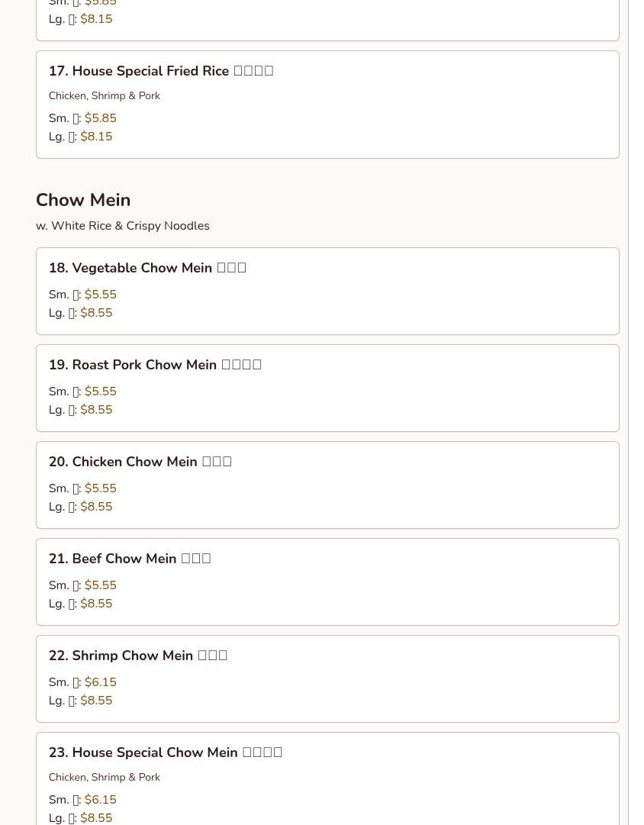Click House Special Chow Mein Chicken, Shrimp & Pork description
The height and width of the screenshot is (825, 644).
(x=105, y=777)
